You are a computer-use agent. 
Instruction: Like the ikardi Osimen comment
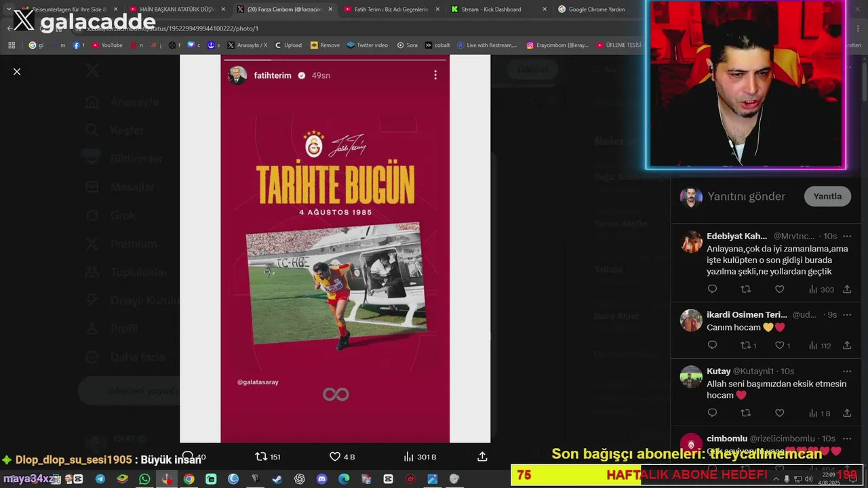783,346
